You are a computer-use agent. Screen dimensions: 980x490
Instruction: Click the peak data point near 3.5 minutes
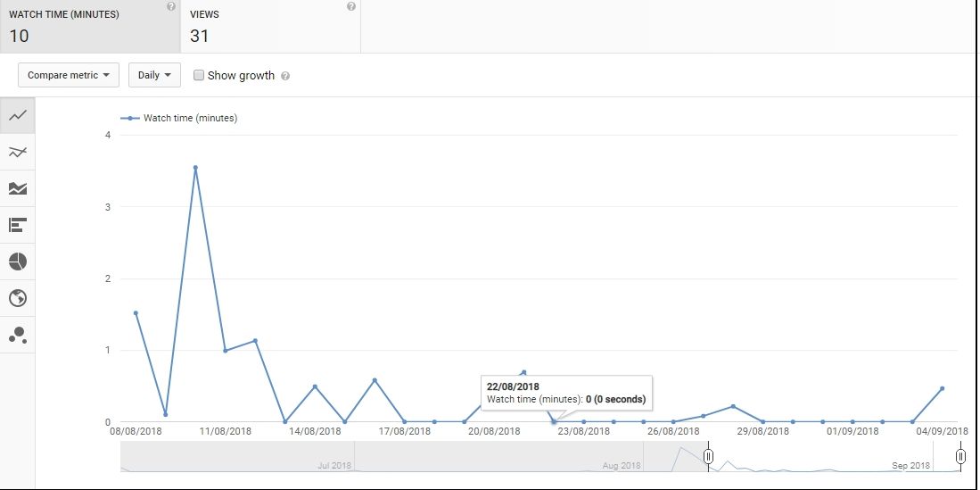pyautogui.click(x=195, y=168)
